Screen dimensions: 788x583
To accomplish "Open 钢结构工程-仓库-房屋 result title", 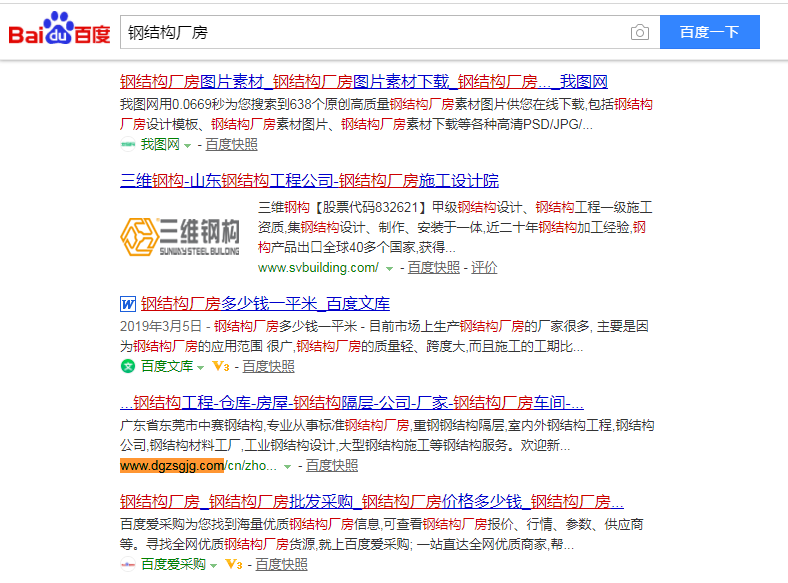I will click(352, 403).
